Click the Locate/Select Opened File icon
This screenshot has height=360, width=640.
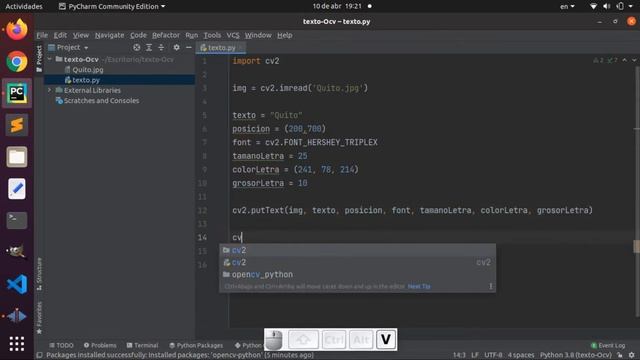tap(137, 48)
